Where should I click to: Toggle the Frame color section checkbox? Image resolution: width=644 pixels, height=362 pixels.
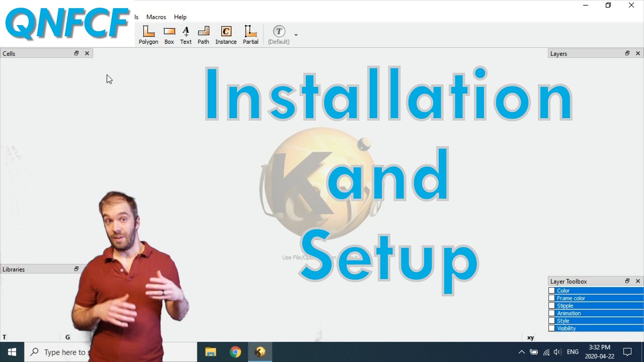pyautogui.click(x=552, y=298)
